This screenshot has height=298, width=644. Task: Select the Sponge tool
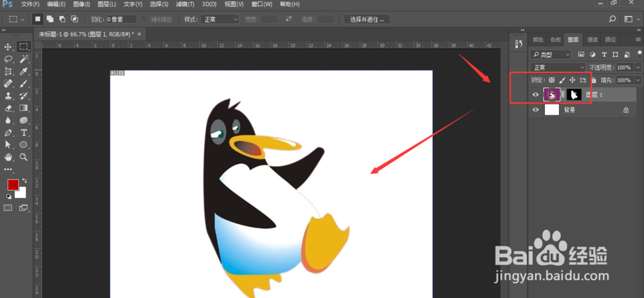point(24,120)
